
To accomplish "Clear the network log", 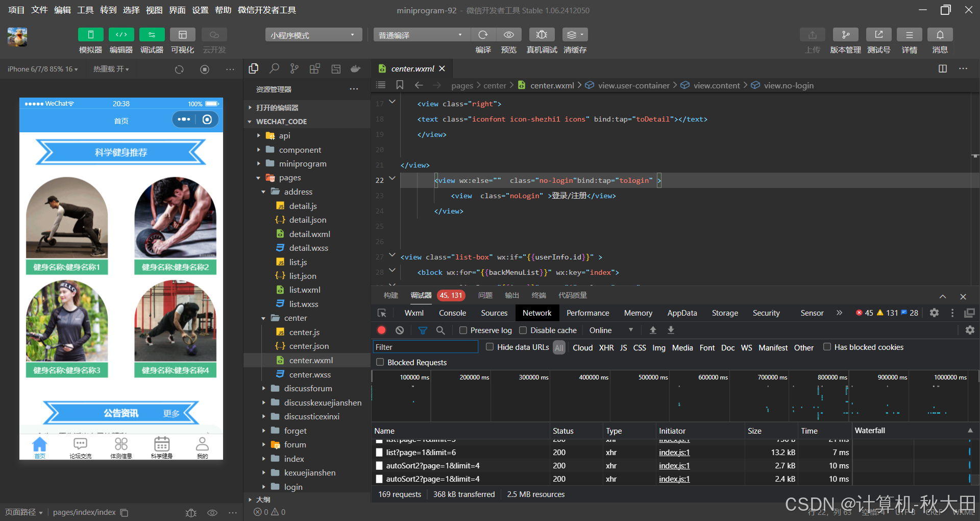I will click(x=400, y=330).
